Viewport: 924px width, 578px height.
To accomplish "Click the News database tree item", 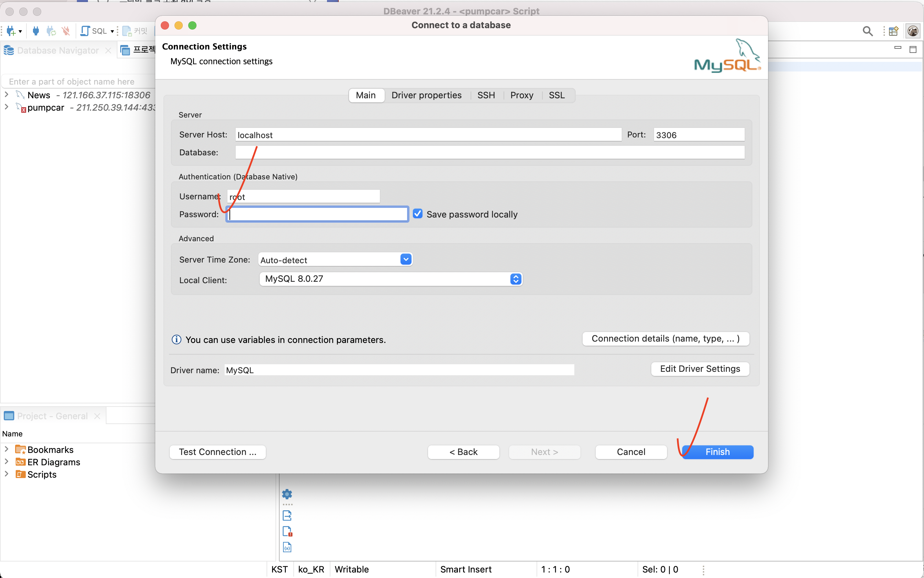I will 38,94.
